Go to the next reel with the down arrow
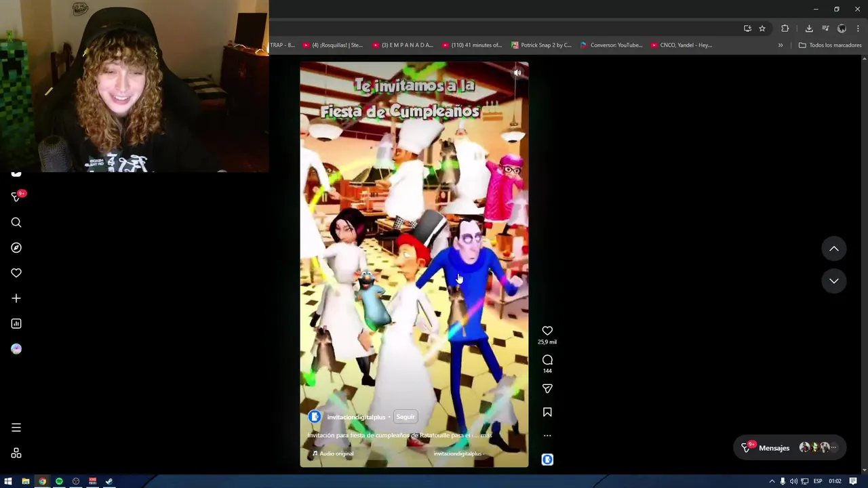 pyautogui.click(x=834, y=281)
